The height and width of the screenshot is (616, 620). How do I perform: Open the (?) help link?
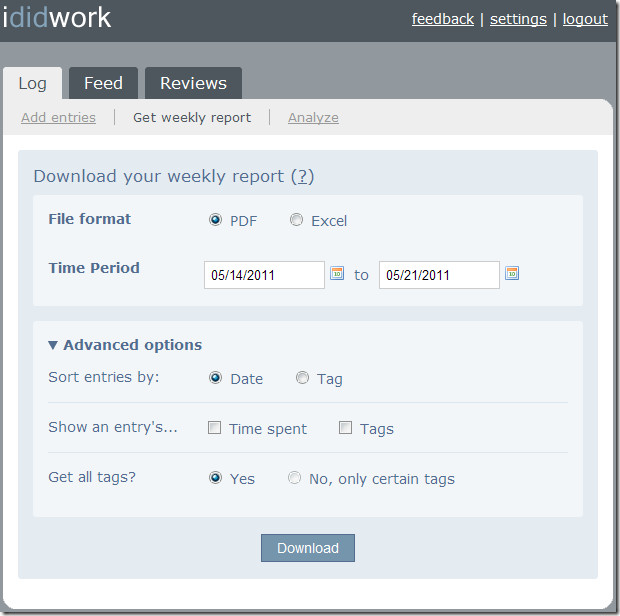302,176
